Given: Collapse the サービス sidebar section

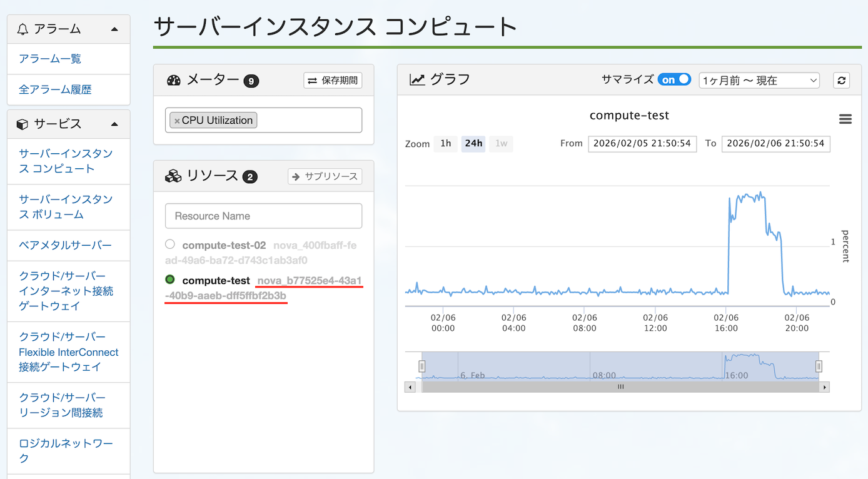Looking at the screenshot, I should pos(114,124).
